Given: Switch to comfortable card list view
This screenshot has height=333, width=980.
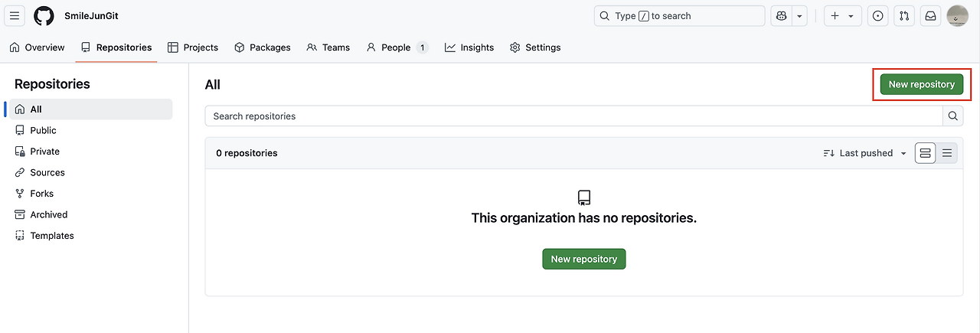Looking at the screenshot, I should (926, 153).
